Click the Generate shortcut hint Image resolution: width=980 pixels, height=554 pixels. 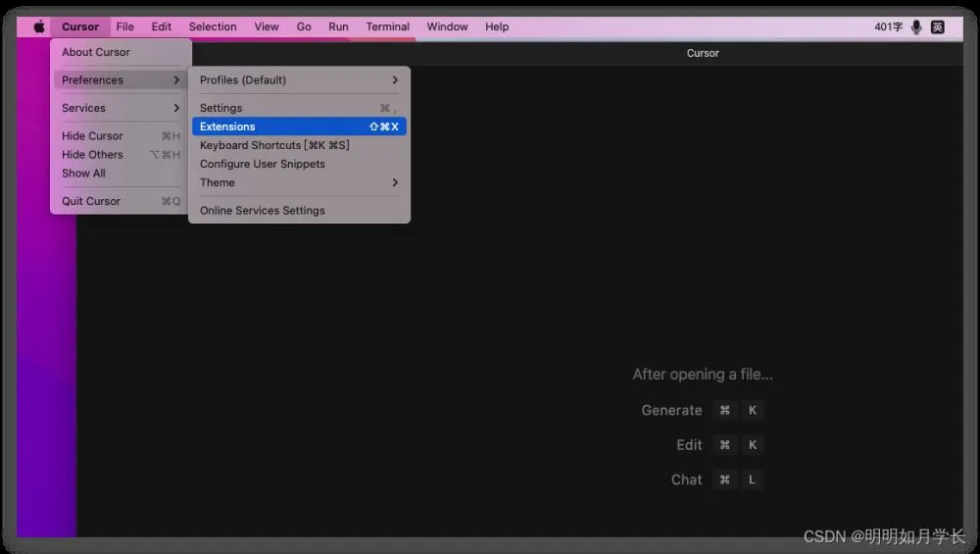tap(703, 410)
